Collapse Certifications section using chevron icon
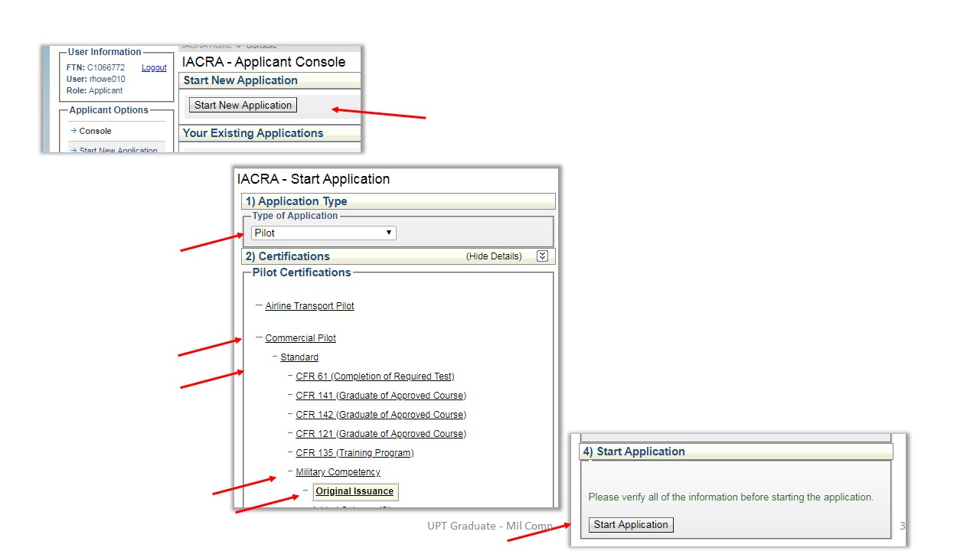980x551 pixels. pos(542,256)
